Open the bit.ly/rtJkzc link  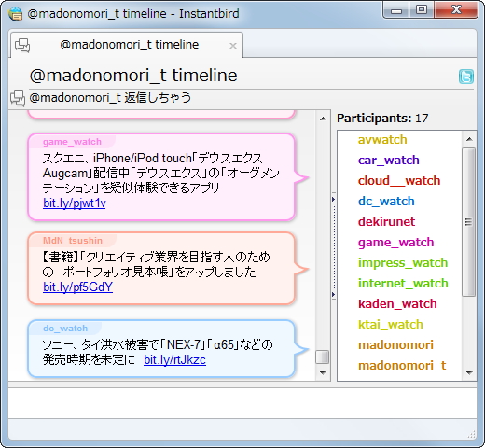click(174, 360)
